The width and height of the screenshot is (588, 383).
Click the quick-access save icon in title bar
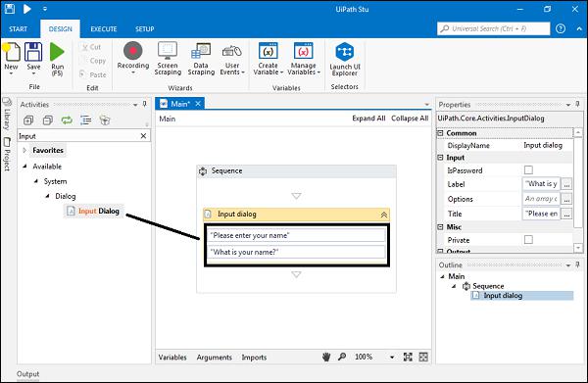pos(10,9)
